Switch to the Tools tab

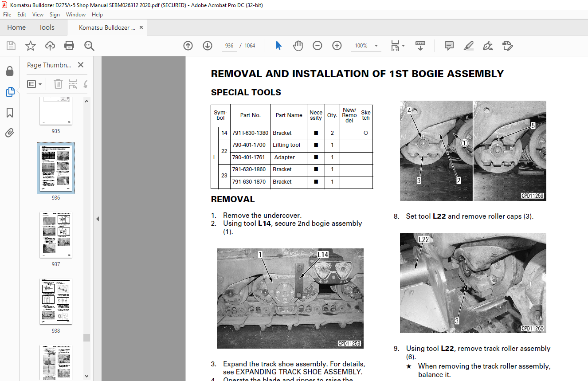[x=47, y=27]
